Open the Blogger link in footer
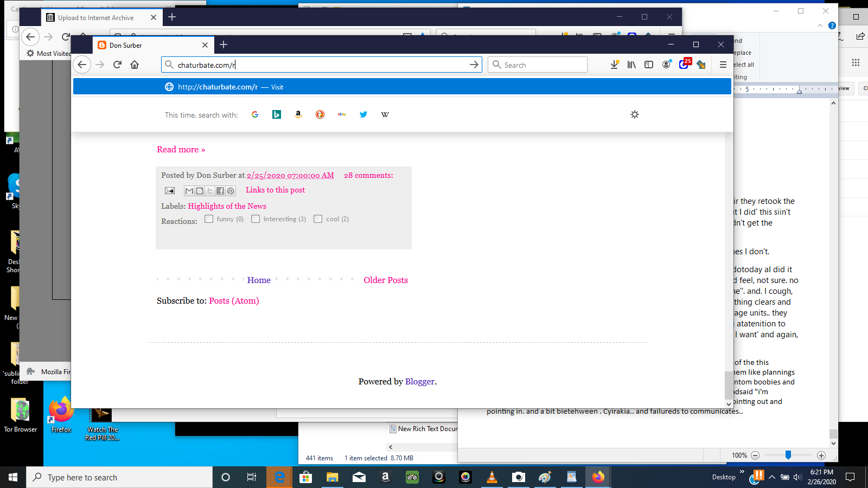The image size is (868, 488). [420, 382]
